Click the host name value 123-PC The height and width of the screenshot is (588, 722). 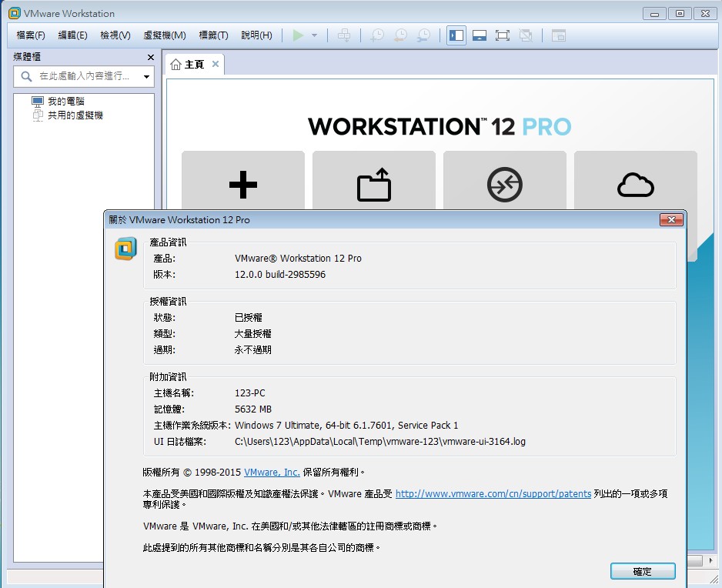pos(250,393)
